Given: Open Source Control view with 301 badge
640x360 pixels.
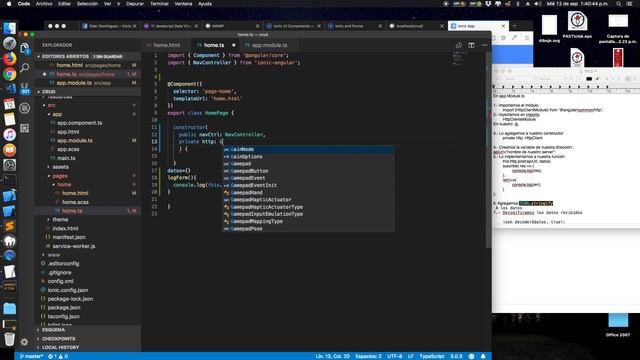Looking at the screenshot, I should (x=24, y=88).
